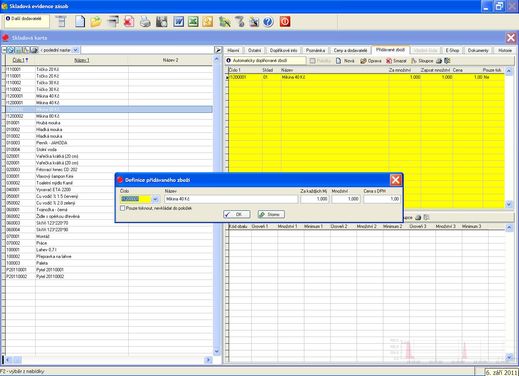Export to Word via W icon
The image size is (519, 376).
tap(178, 22)
